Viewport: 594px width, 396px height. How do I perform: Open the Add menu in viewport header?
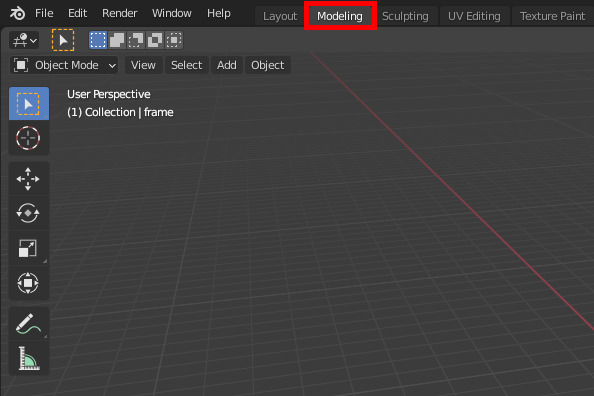click(x=227, y=65)
